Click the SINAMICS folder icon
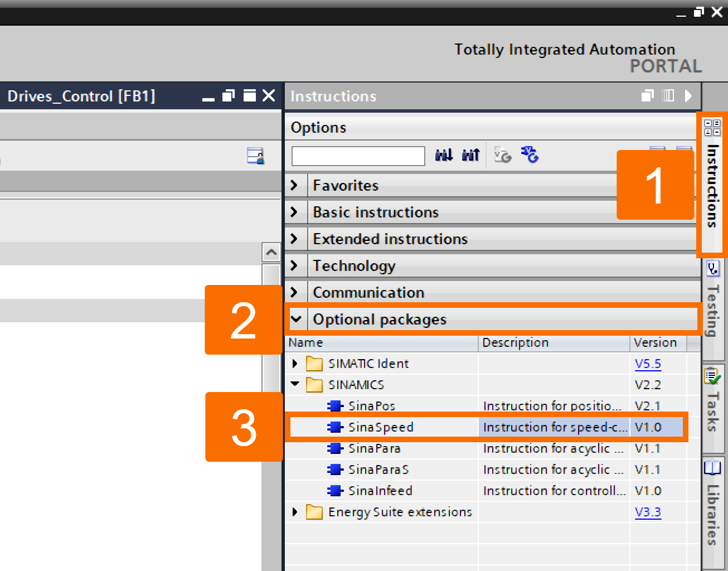This screenshot has width=728, height=571. point(314,385)
